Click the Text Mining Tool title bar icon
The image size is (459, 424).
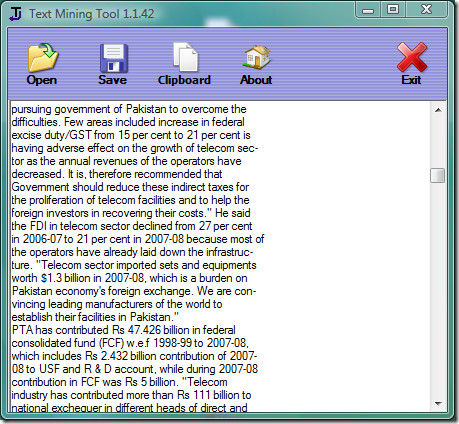[x=15, y=14]
